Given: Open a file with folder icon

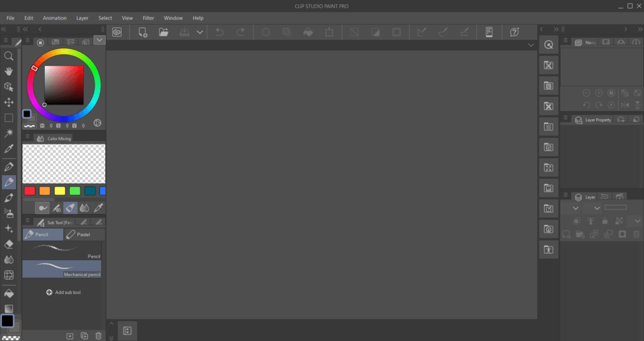Looking at the screenshot, I should (x=164, y=32).
